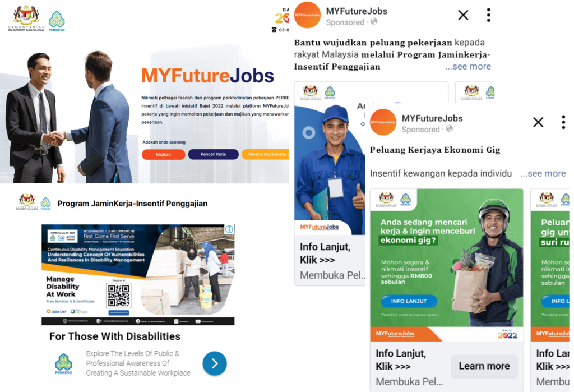Expand see more on Jaminkerja post
Viewport: 574px width, 392px height.
pos(468,67)
